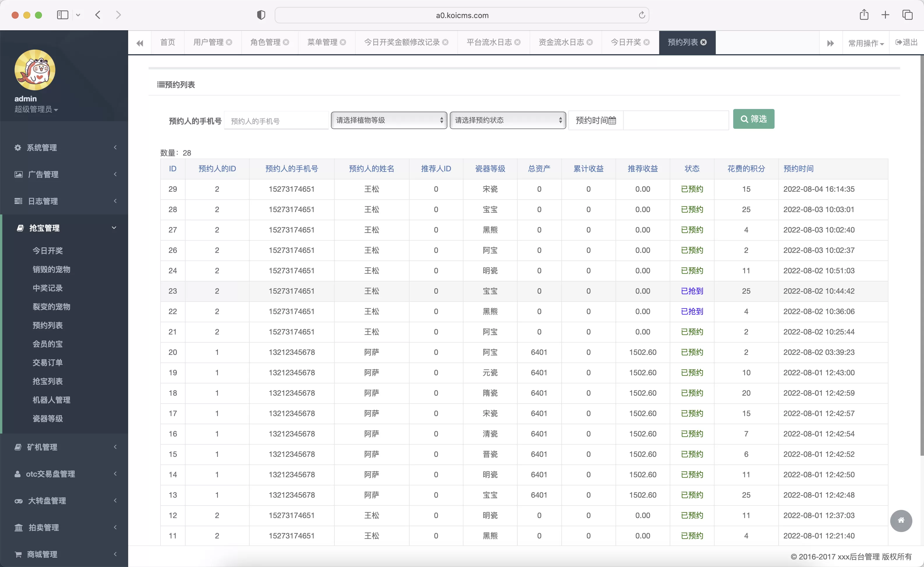This screenshot has height=567, width=924.
Task: Open the 超级管理员 role dropdown
Action: pyautogui.click(x=36, y=109)
